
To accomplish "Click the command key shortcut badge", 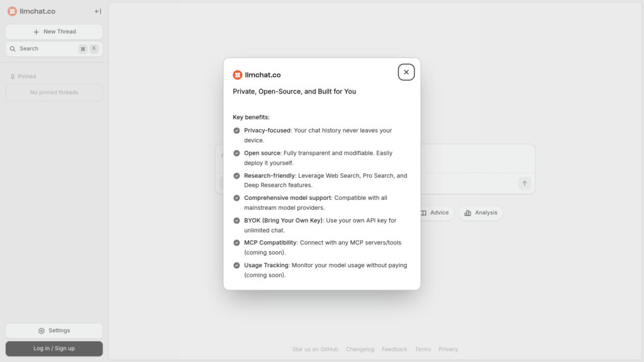I will pos(83,49).
